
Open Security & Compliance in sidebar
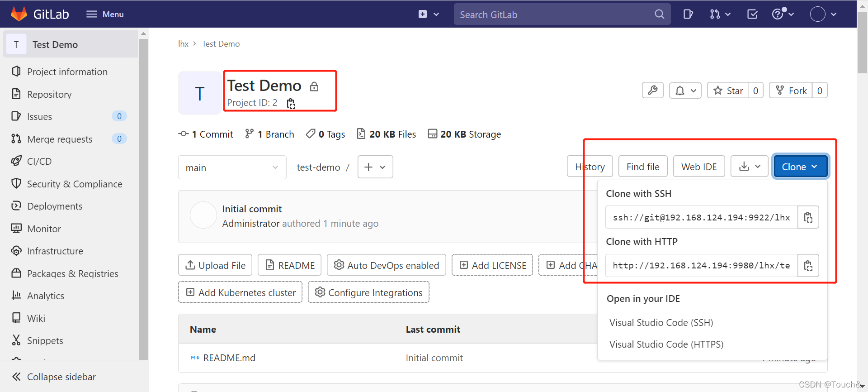tap(75, 184)
